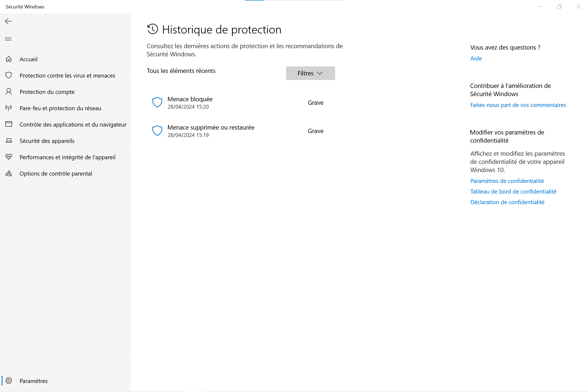Viewport: 588px width, 392px height.
Task: Click the back arrow icon
Action: [x=8, y=21]
